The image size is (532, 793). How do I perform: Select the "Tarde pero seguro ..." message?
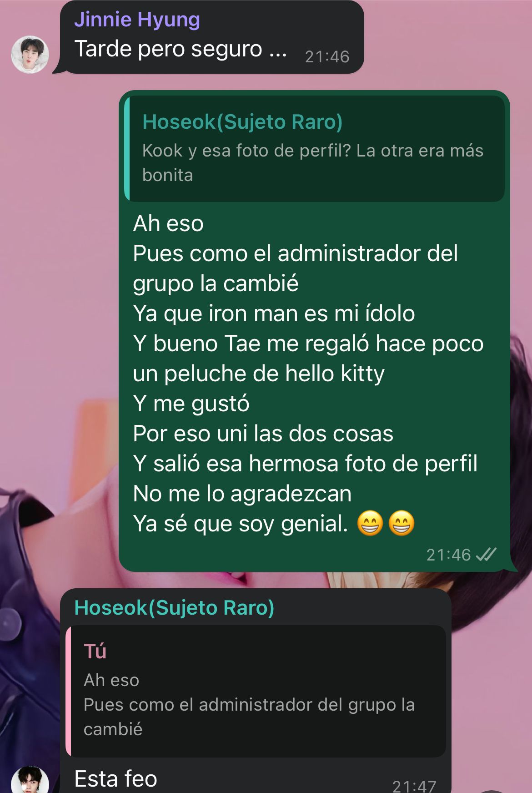[181, 49]
